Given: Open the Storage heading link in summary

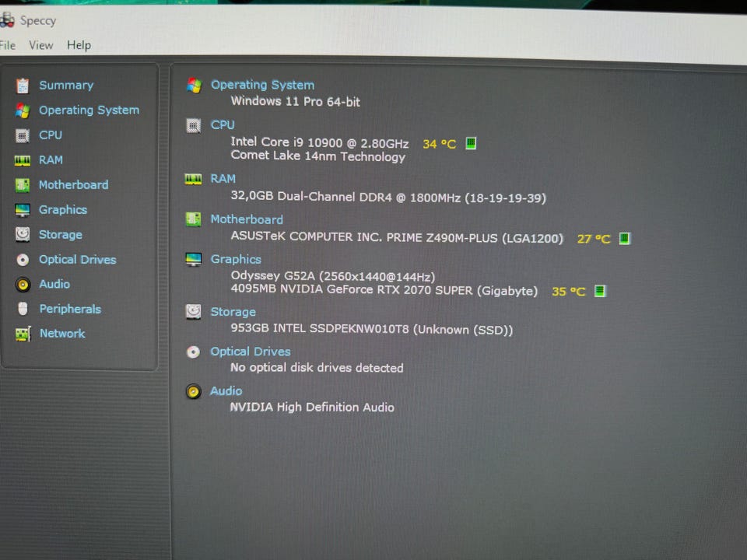Looking at the screenshot, I should [x=233, y=312].
